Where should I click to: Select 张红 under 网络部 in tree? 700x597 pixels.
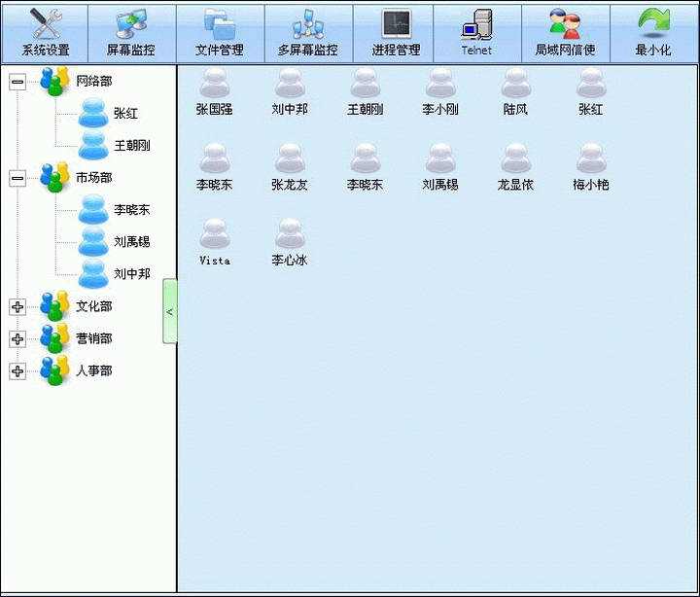click(108, 113)
